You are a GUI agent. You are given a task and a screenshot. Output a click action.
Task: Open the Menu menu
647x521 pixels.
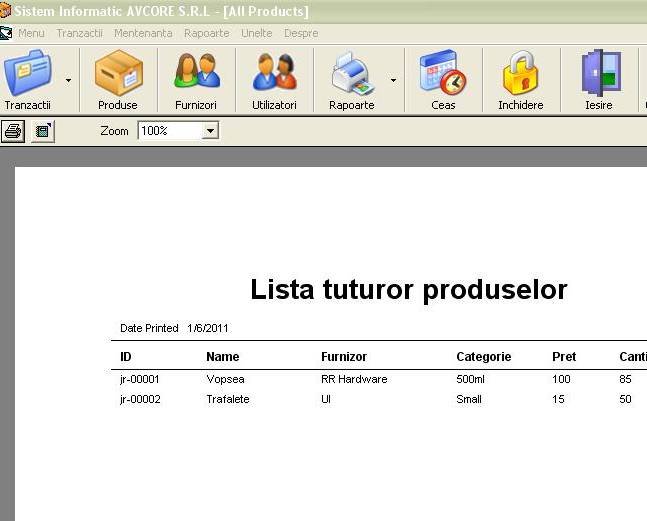click(31, 33)
